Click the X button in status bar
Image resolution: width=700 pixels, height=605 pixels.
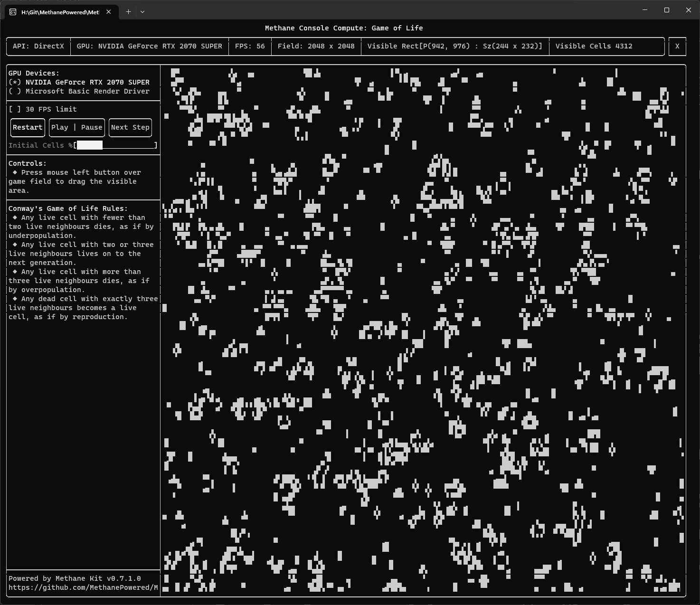click(677, 46)
